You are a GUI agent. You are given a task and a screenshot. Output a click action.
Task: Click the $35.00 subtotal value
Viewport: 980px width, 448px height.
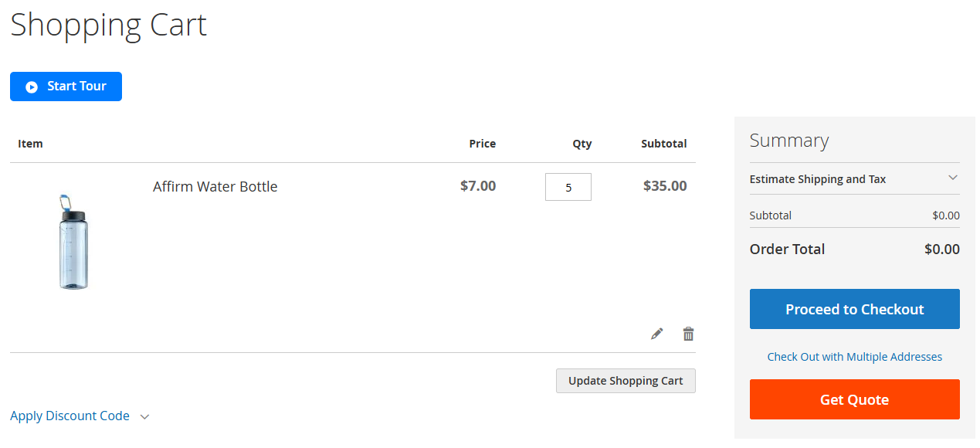[664, 186]
